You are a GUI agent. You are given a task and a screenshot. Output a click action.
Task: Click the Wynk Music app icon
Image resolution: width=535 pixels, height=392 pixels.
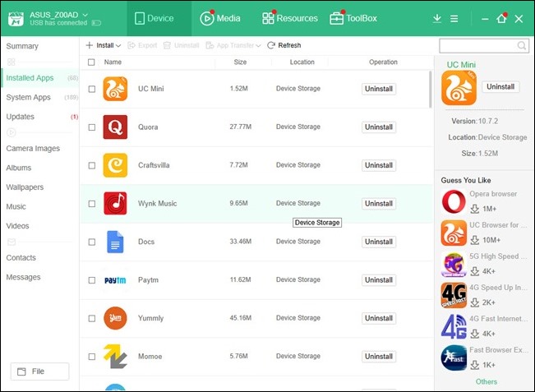tap(115, 203)
